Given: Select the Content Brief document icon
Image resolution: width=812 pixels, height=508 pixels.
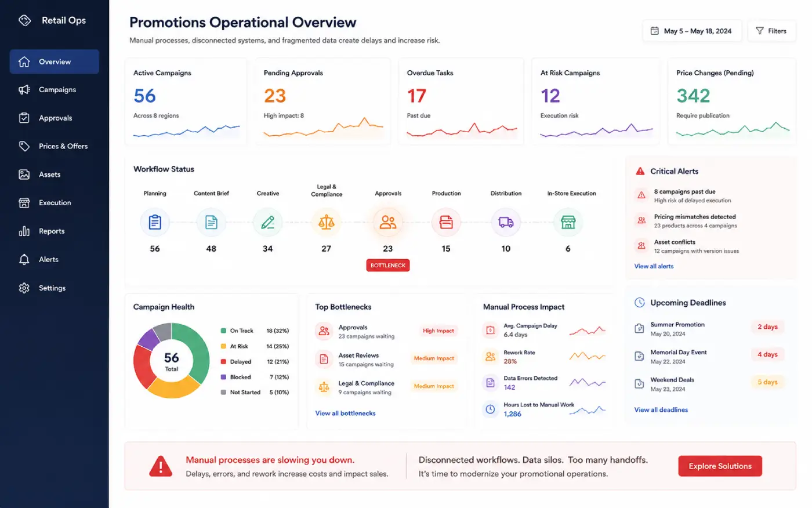Looking at the screenshot, I should [x=211, y=222].
